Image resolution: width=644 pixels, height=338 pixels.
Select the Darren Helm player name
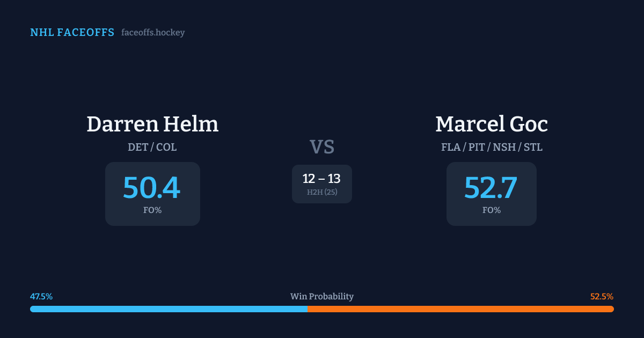click(152, 124)
